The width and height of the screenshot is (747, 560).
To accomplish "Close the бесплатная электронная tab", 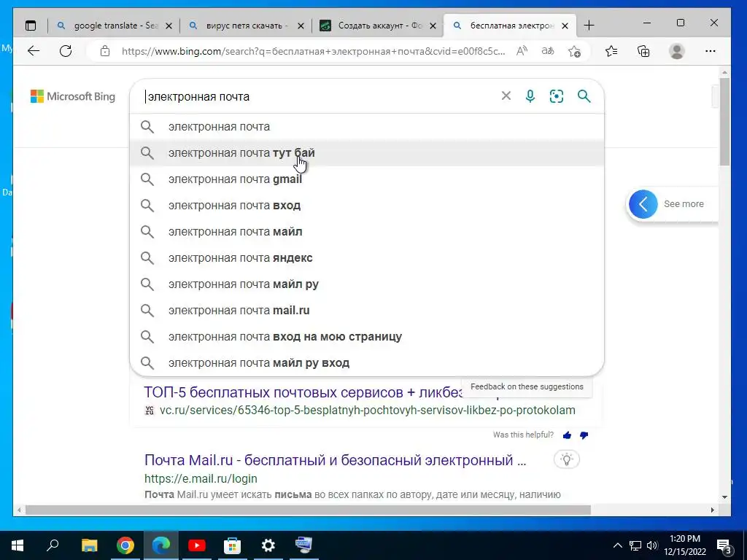I will tap(565, 26).
